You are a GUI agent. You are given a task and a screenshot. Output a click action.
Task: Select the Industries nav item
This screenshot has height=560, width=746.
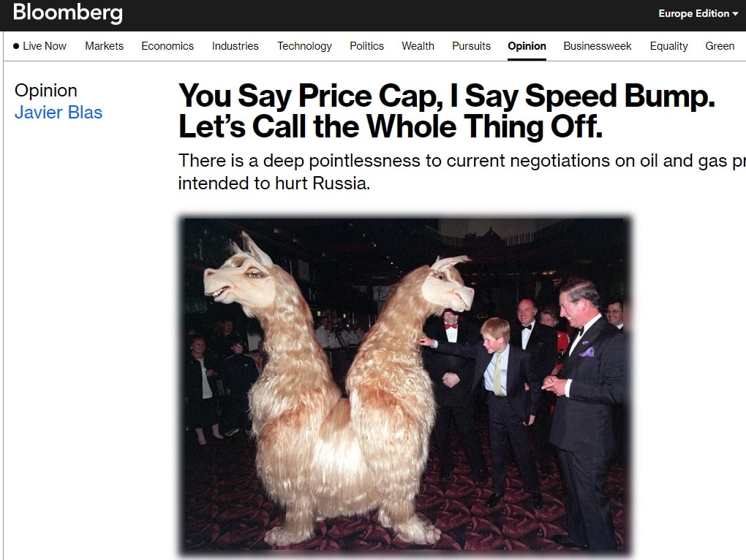click(x=235, y=46)
